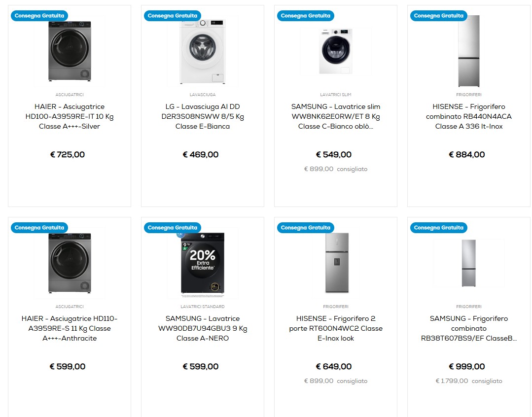Open the Samsung 20% Extra Efficiente washer image
The image size is (532, 417).
203,263
